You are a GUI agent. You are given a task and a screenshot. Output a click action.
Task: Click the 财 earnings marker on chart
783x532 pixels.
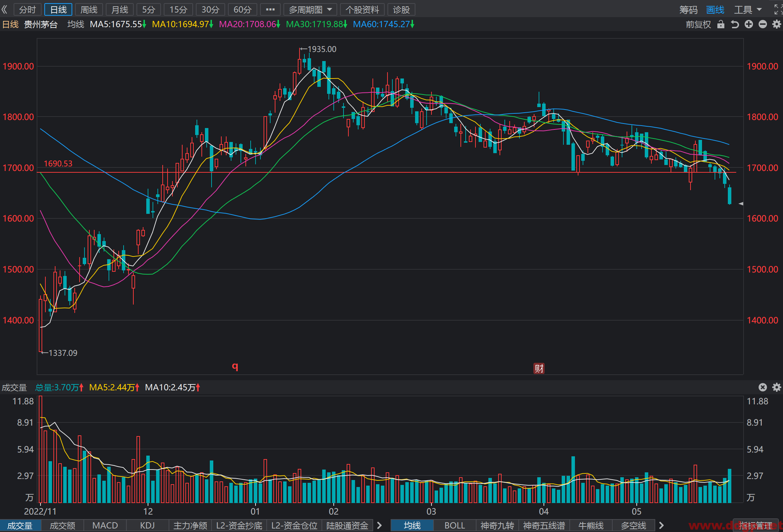(x=539, y=368)
